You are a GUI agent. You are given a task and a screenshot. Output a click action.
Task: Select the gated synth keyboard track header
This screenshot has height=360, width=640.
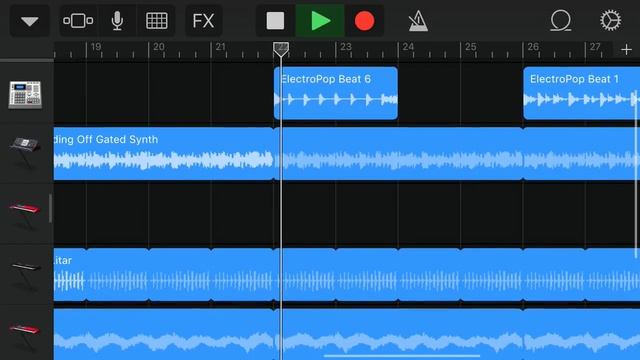click(x=25, y=153)
